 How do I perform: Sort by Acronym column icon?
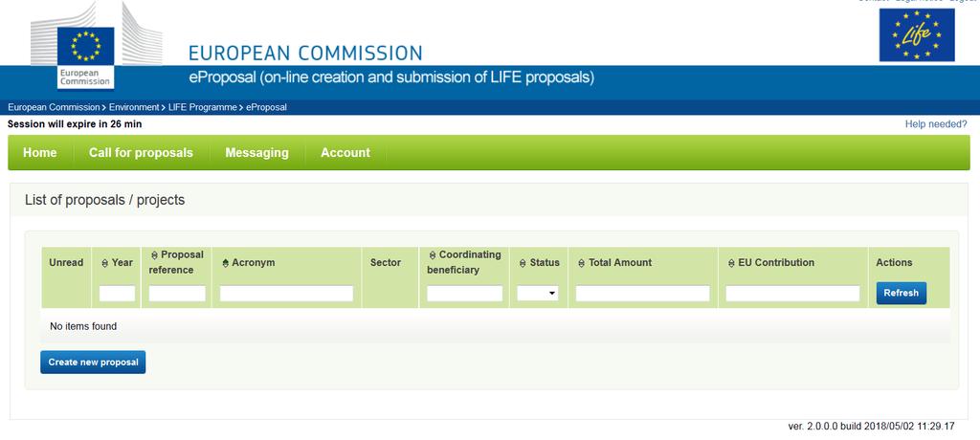tap(226, 263)
